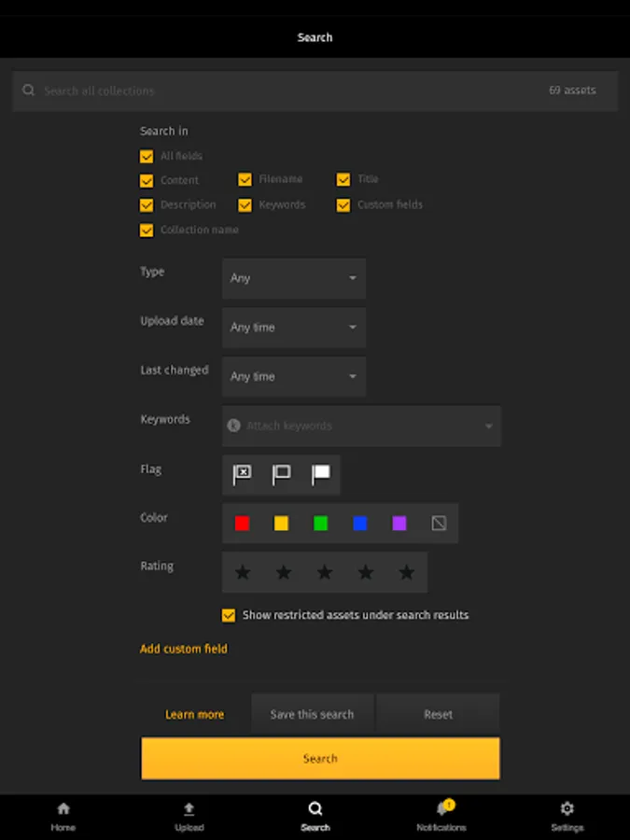Choose the no-color crossed swatch
The image size is (630, 840).
pyautogui.click(x=439, y=523)
